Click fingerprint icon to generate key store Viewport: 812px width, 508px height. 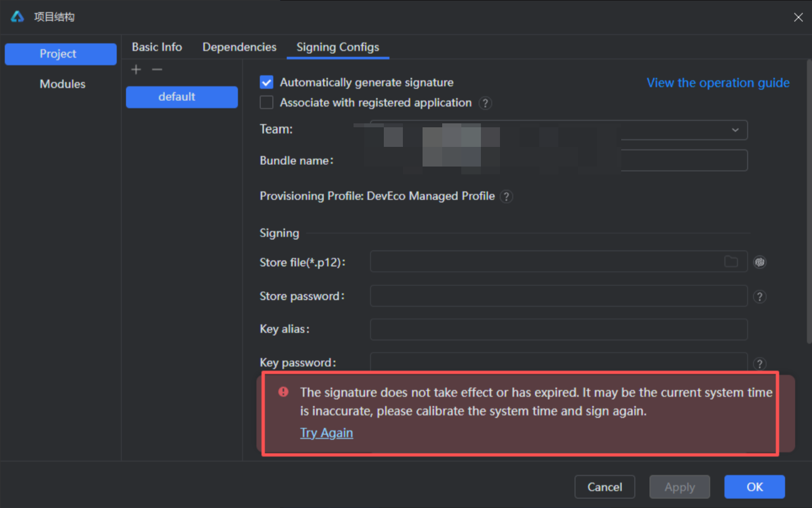(760, 262)
